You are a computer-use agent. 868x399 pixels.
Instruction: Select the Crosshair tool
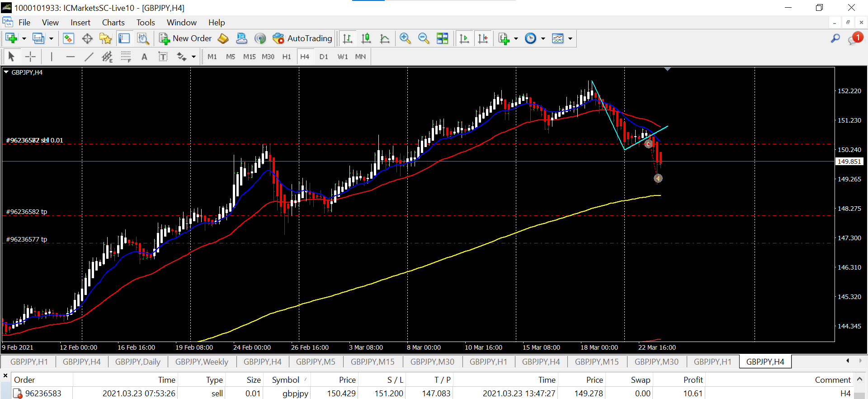(30, 57)
